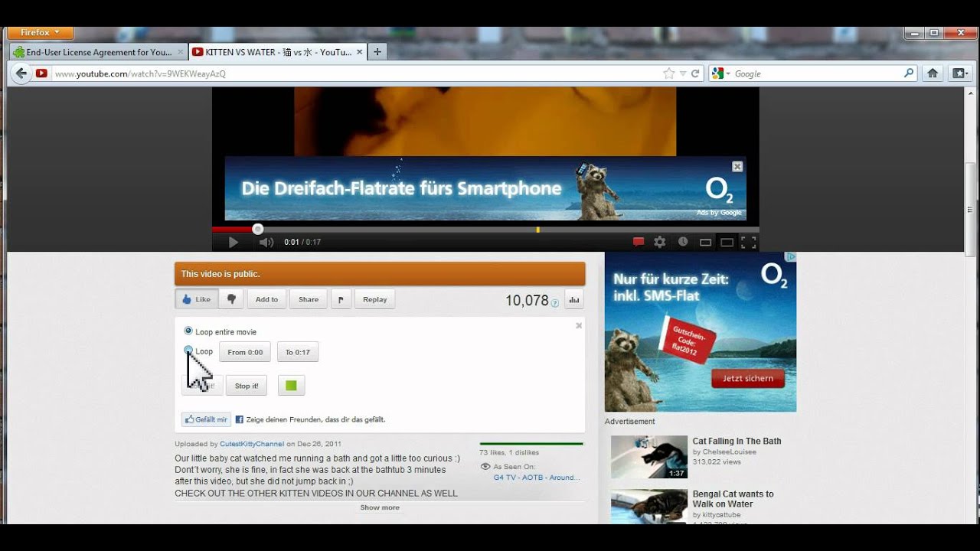
Task: Click the thumbs-down dislike icon
Action: point(231,299)
